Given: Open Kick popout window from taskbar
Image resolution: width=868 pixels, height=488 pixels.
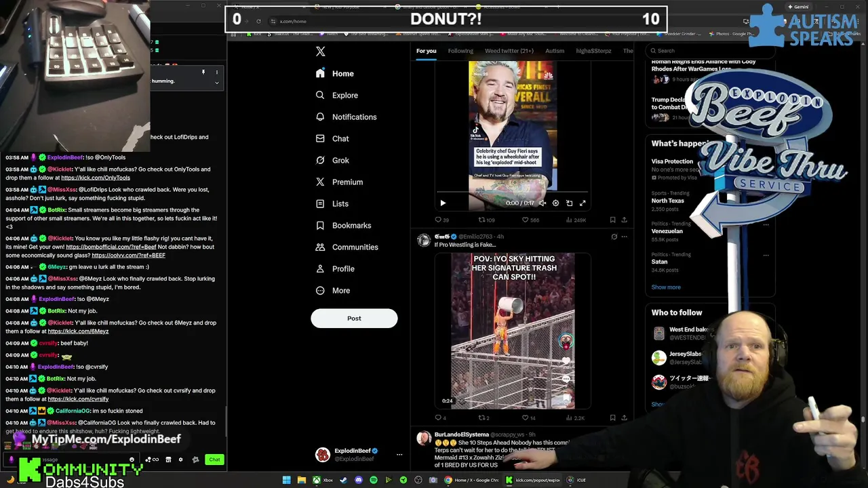Looking at the screenshot, I should point(533,480).
